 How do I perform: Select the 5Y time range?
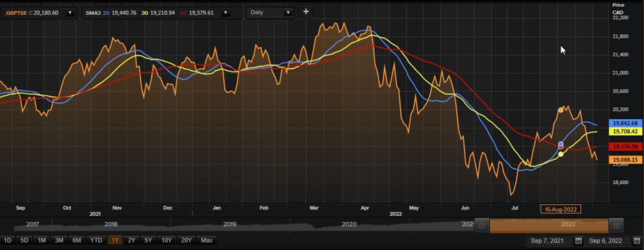click(148, 240)
